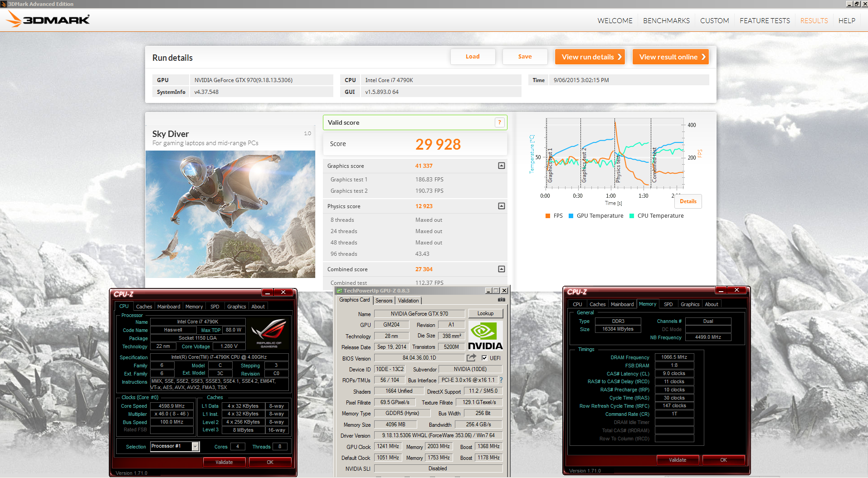The height and width of the screenshot is (478, 868).
Task: Open Graphics tab in right CPU-Z window
Action: coord(690,304)
